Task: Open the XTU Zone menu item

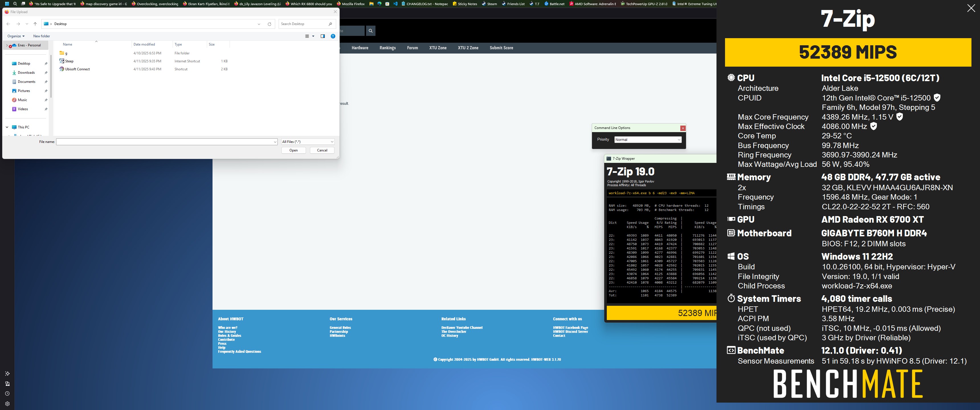Action: click(438, 48)
